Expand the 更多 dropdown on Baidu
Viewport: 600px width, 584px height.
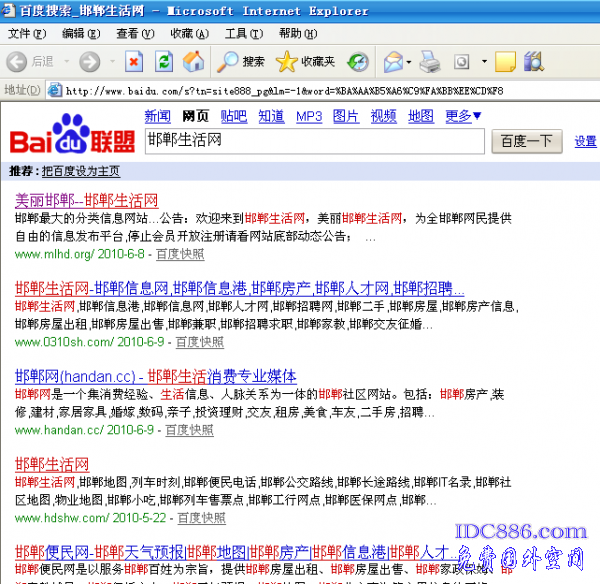click(464, 116)
